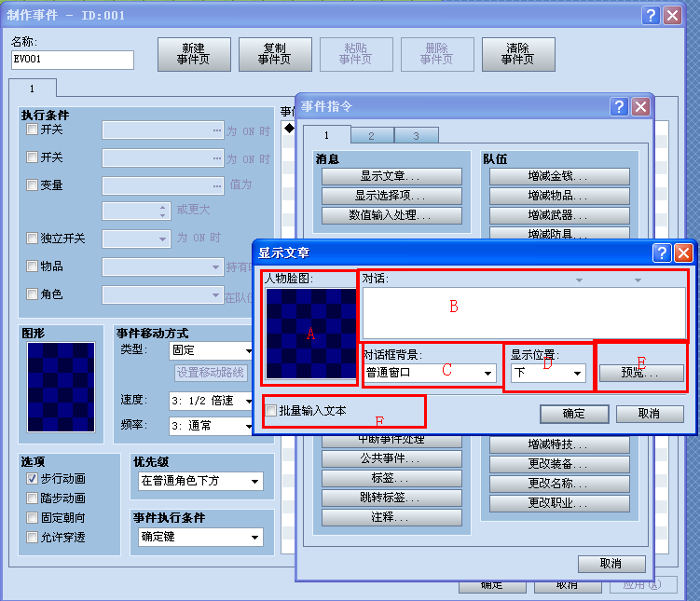Open the 物品 condition dropdown
This screenshot has height=601, width=700.
tap(163, 266)
